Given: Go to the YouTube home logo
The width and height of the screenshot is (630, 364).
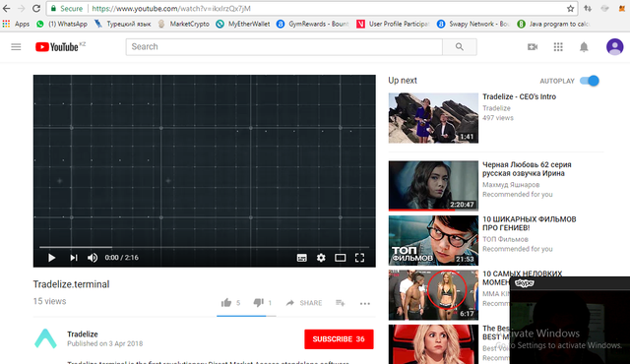Looking at the screenshot, I should pos(57,47).
